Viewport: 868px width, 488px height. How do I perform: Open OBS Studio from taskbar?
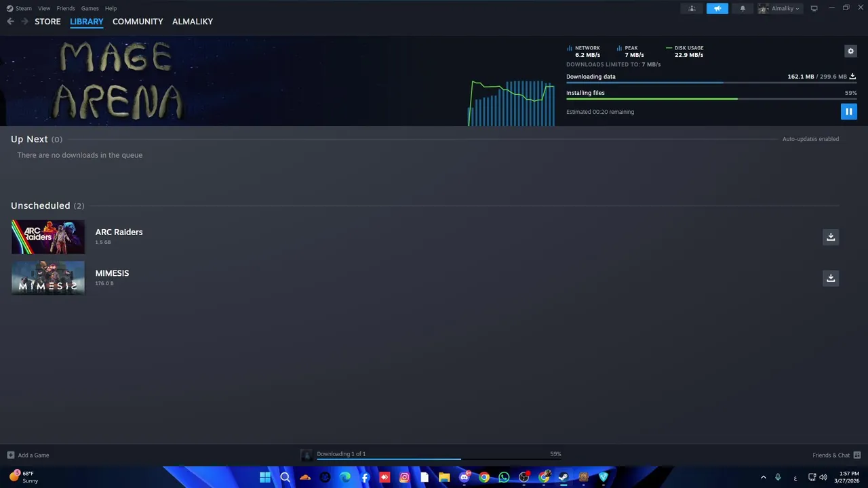coord(524,477)
